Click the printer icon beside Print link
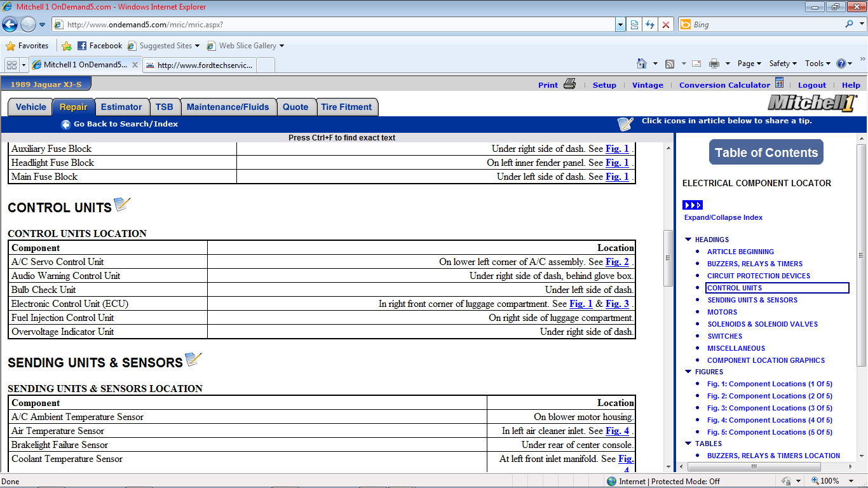Viewport: 868px width, 488px height. [x=569, y=84]
